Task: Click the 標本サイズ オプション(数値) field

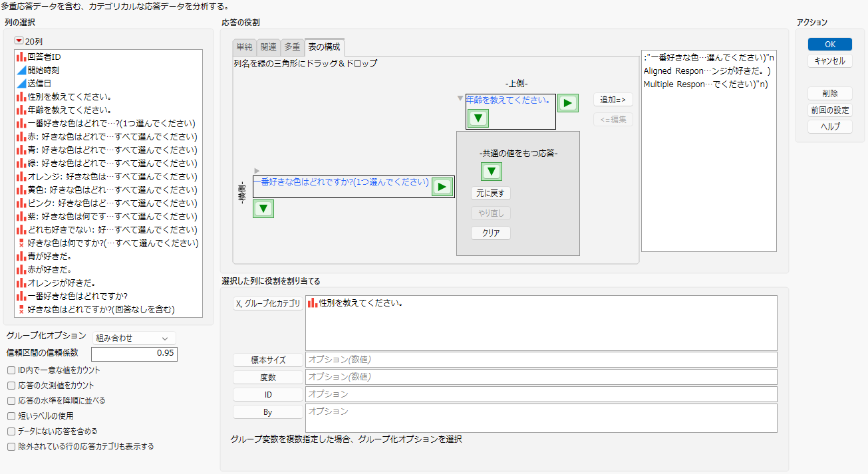Action: [541, 360]
